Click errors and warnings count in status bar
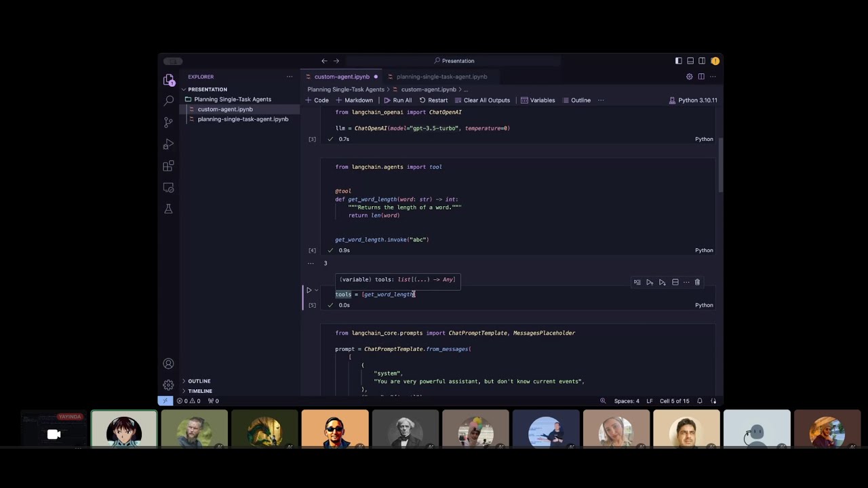 tap(189, 401)
